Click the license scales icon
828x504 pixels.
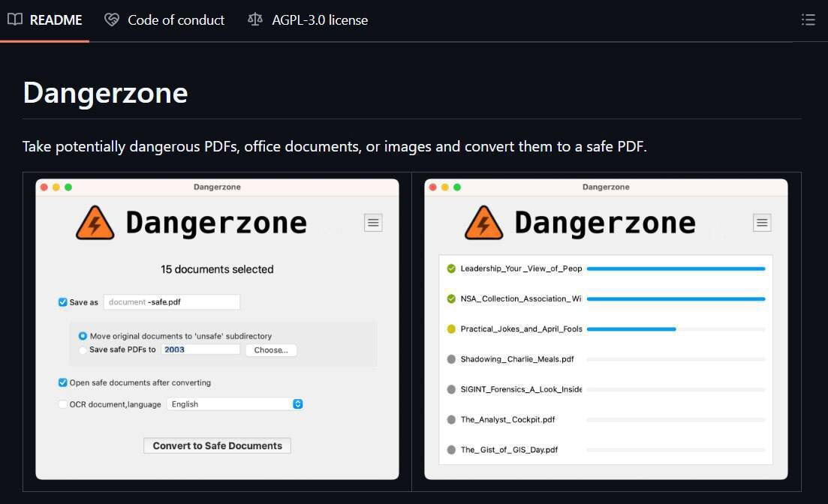[255, 20]
